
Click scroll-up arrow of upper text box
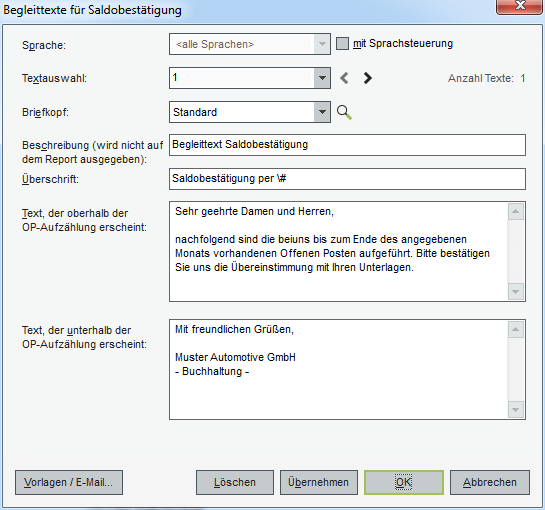point(515,211)
